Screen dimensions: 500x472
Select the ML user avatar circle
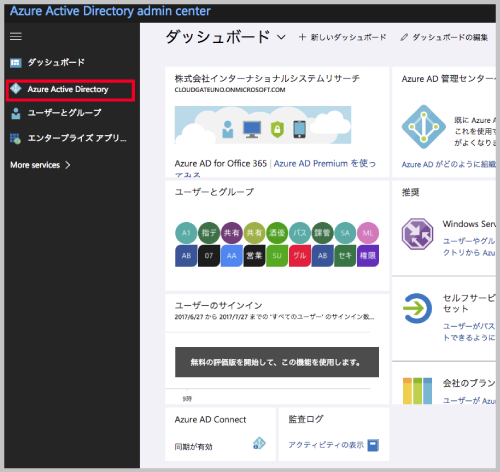[x=368, y=233]
